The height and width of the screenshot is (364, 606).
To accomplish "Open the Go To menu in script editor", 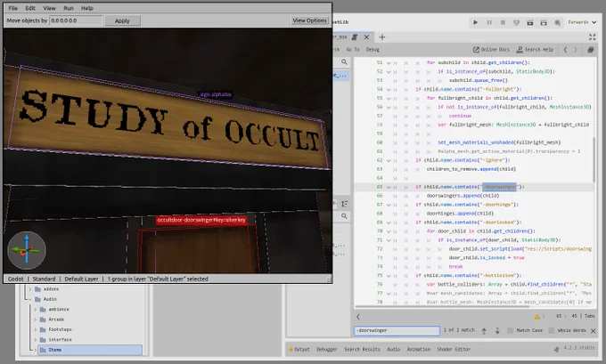I will click(353, 50).
